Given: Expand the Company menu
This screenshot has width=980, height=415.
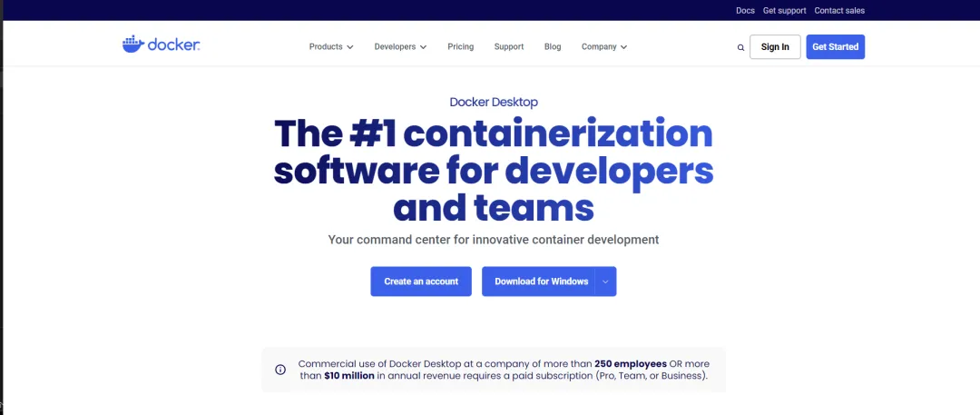Looking at the screenshot, I should tap(604, 47).
